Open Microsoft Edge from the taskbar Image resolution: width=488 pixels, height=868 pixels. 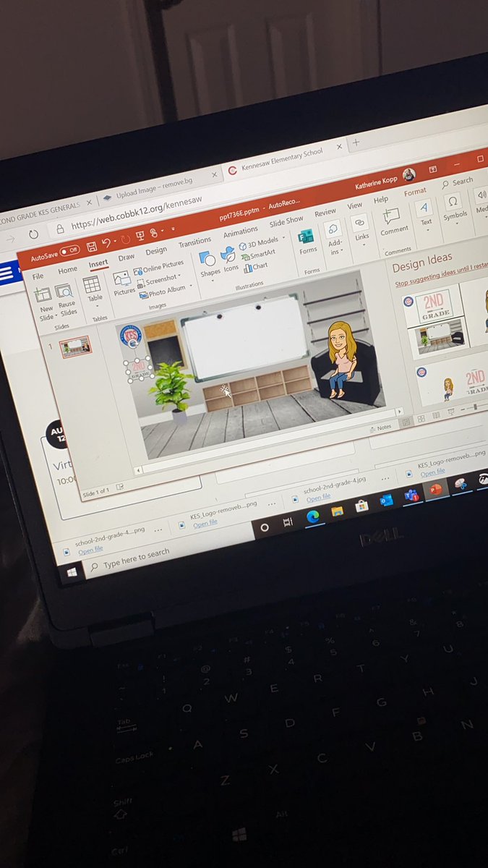click(312, 516)
